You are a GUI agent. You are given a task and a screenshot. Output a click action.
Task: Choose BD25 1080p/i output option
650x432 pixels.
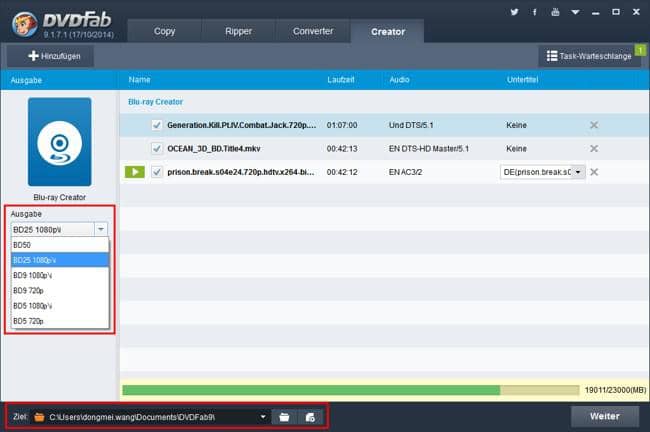coord(60,260)
